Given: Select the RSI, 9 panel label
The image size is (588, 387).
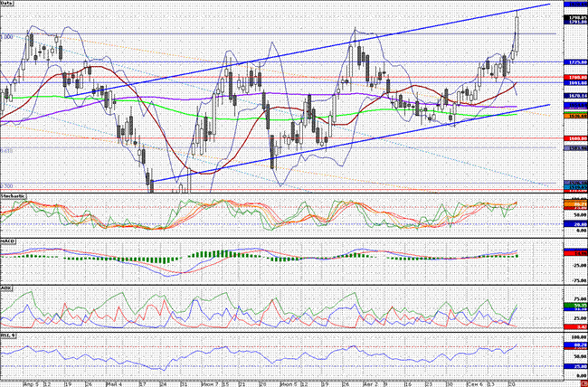Looking at the screenshot, I should click(x=7, y=335).
